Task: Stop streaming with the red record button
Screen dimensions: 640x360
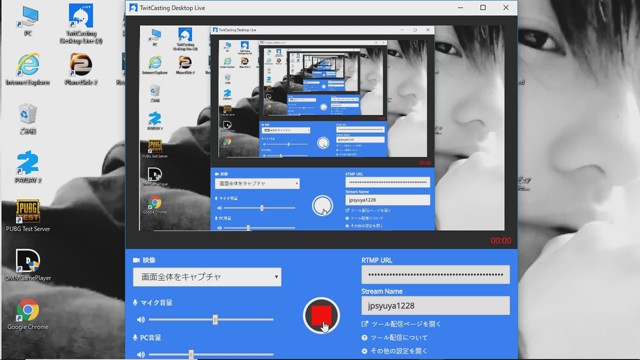Action: (321, 316)
